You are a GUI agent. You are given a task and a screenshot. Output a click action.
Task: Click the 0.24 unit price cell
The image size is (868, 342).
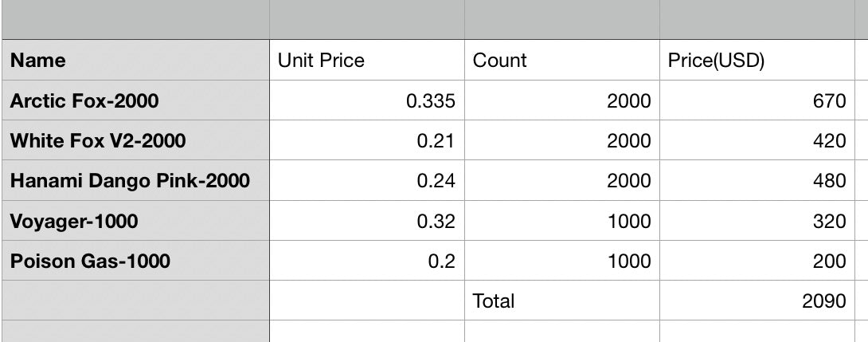[x=367, y=181]
